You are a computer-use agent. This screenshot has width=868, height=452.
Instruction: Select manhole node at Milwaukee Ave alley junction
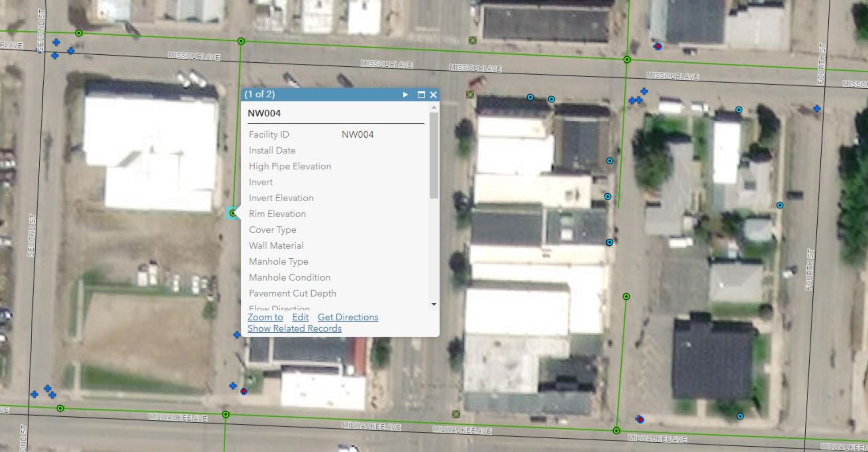point(616,431)
